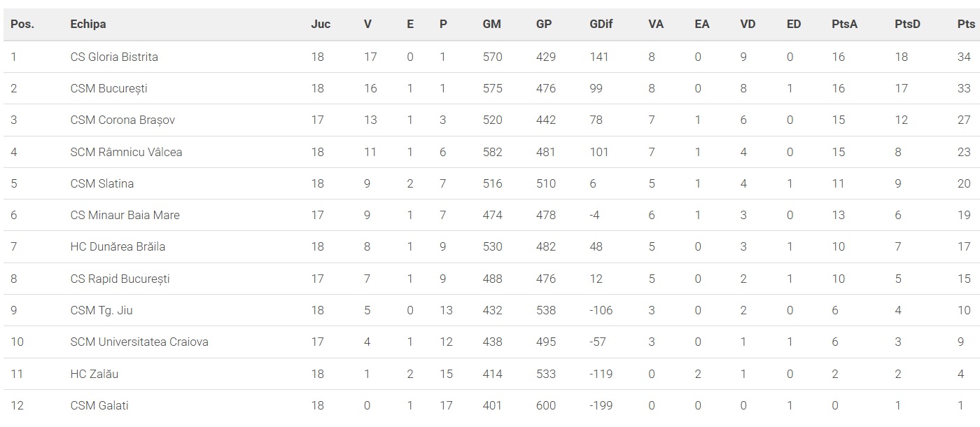Click the Pos. column header
This screenshot has width=980, height=427.
(22, 24)
